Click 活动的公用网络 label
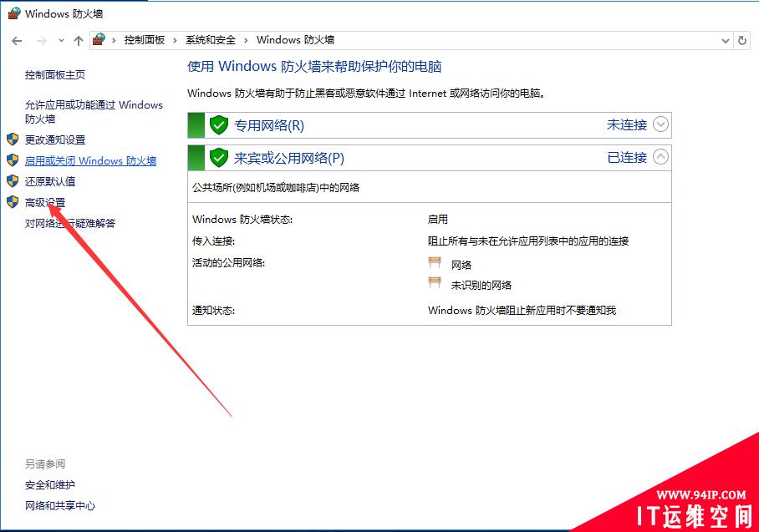Viewport: 759px width, 532px height. click(228, 262)
